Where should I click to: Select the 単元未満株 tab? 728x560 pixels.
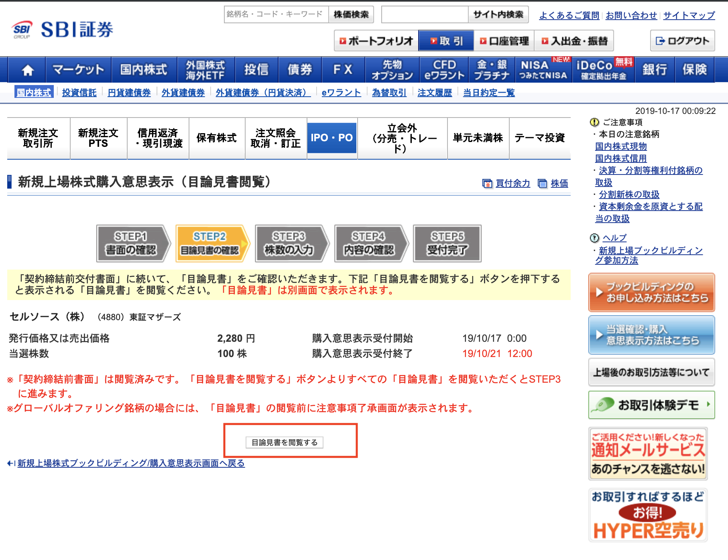pos(478,138)
